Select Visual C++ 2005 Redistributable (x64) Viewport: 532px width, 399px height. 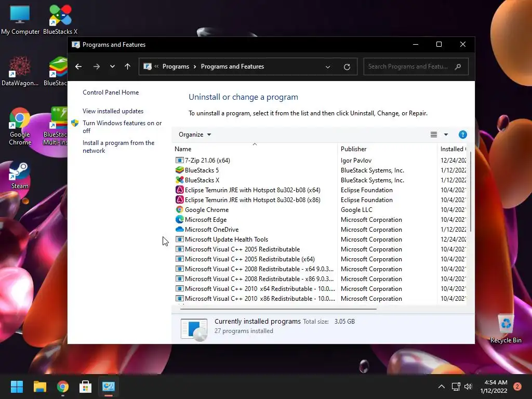250,259
